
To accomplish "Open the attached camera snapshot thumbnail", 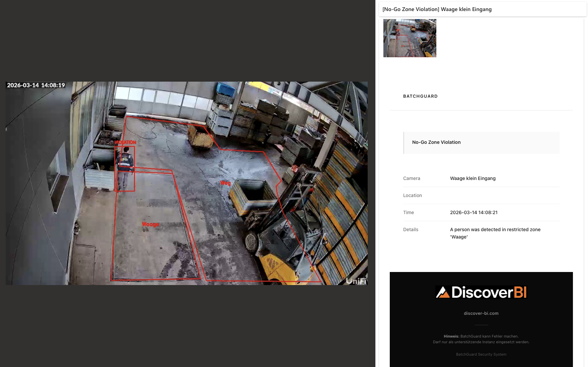I will click(x=410, y=38).
